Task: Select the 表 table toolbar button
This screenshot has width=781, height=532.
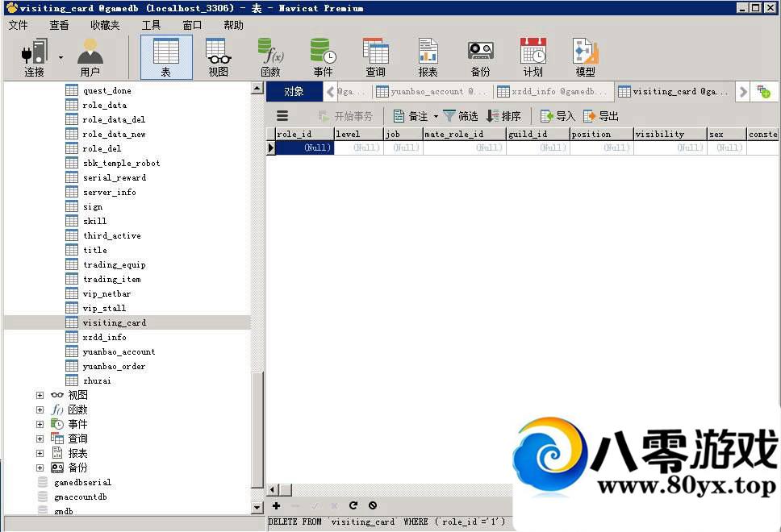Action: click(x=166, y=57)
